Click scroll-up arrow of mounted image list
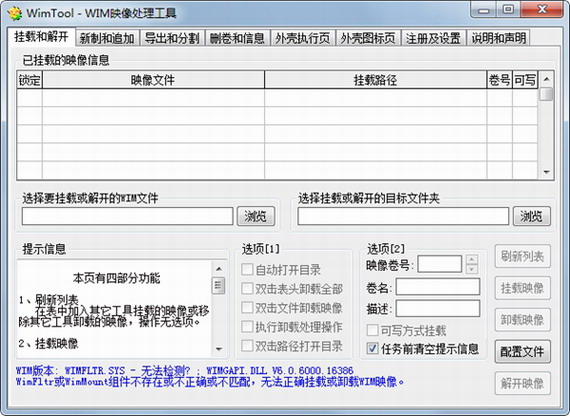570x416 pixels. click(546, 79)
